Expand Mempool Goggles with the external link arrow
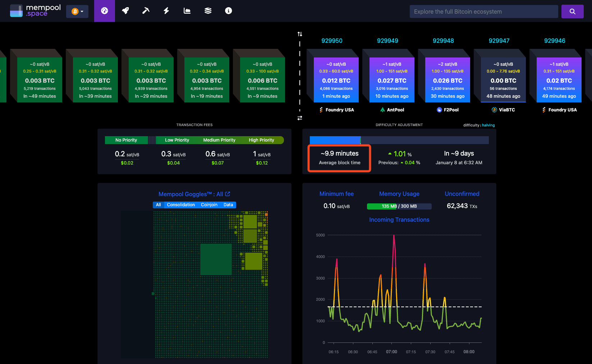The height and width of the screenshot is (364, 592). pyautogui.click(x=227, y=194)
